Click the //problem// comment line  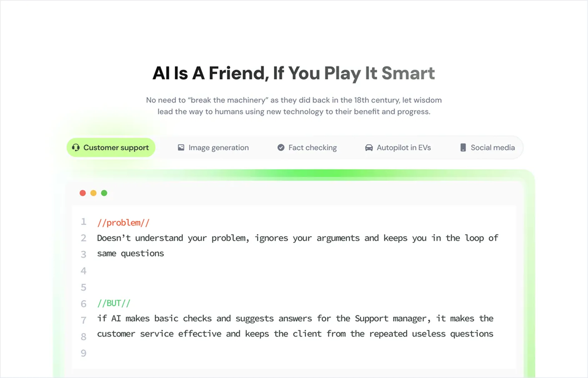point(123,223)
